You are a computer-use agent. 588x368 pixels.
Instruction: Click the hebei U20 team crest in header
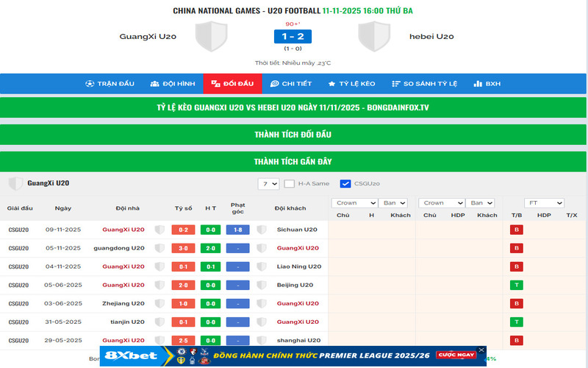click(374, 36)
